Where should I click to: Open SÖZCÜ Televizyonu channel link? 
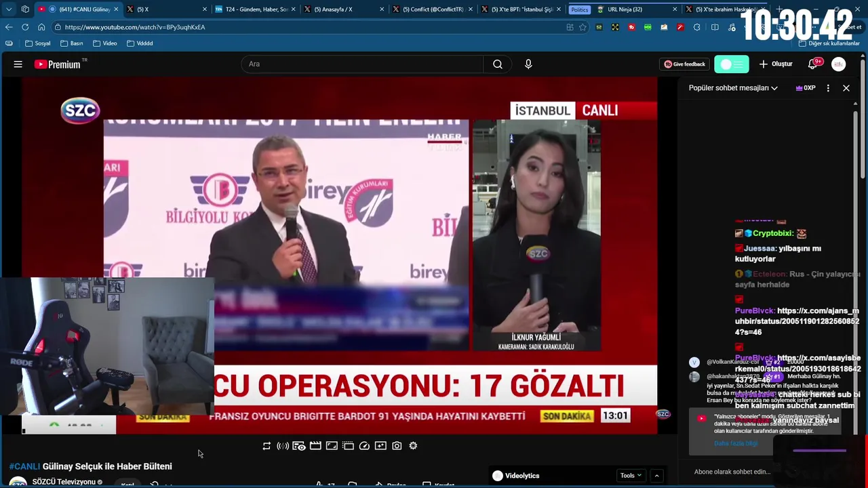(x=64, y=483)
